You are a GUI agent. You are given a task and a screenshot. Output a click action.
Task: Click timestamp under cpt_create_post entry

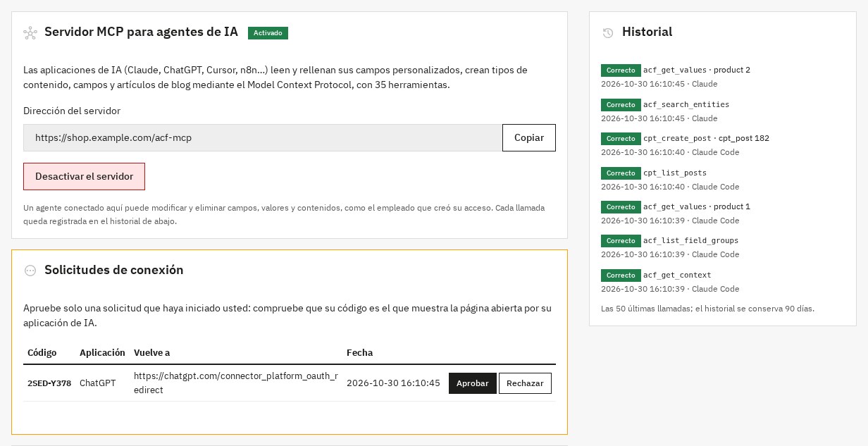coord(670,152)
